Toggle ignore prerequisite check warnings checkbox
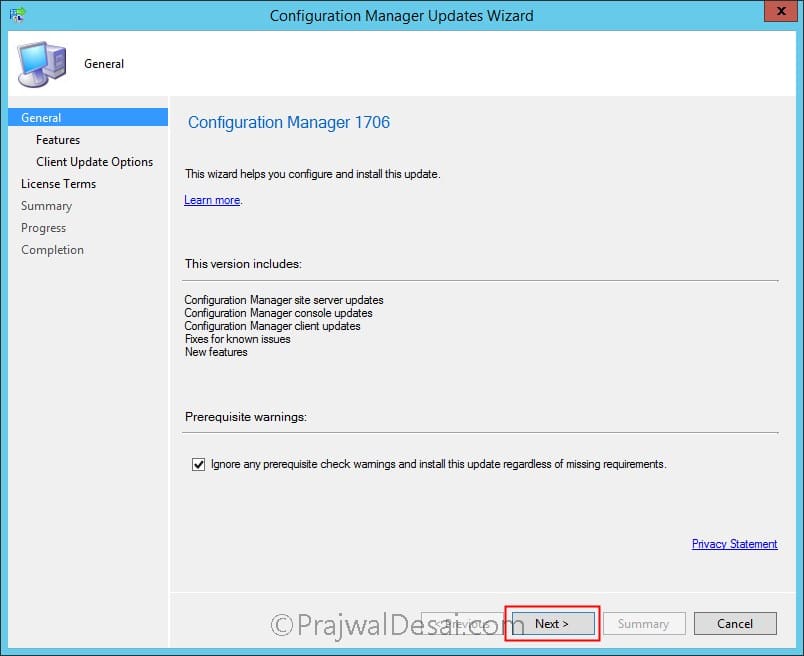The width and height of the screenshot is (804, 656). tap(198, 464)
